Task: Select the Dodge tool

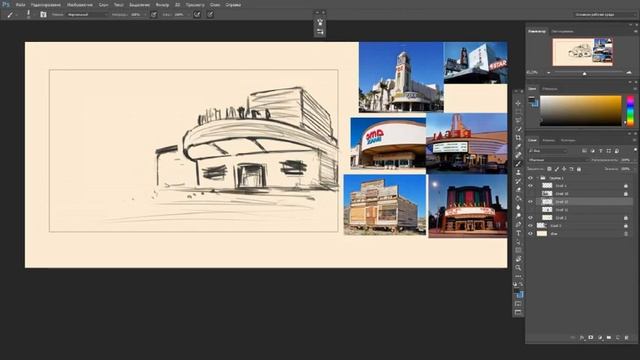Action: (x=518, y=216)
